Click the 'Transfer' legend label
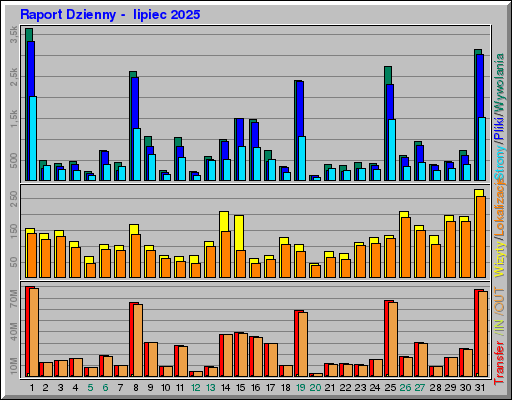Viewport: 512px width, 400px height. click(499, 362)
